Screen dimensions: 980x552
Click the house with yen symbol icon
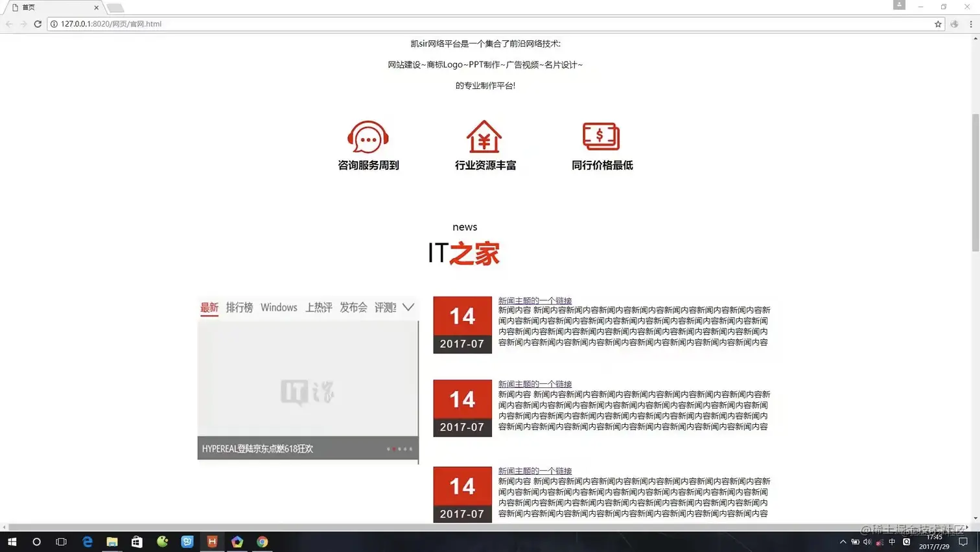(x=484, y=136)
